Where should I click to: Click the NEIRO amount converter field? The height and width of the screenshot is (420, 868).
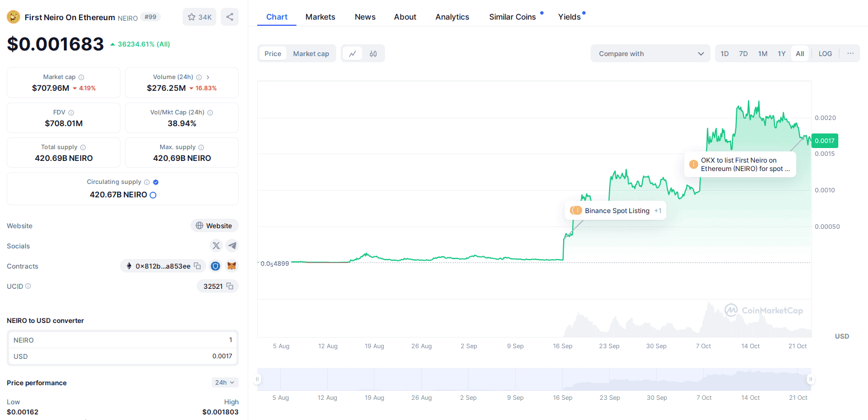pos(123,340)
